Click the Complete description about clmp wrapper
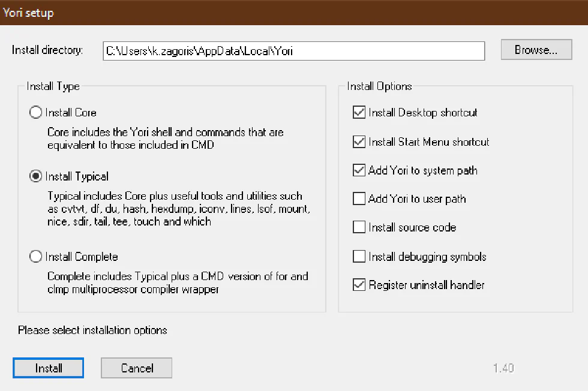This screenshot has height=391, width=588. click(178, 283)
